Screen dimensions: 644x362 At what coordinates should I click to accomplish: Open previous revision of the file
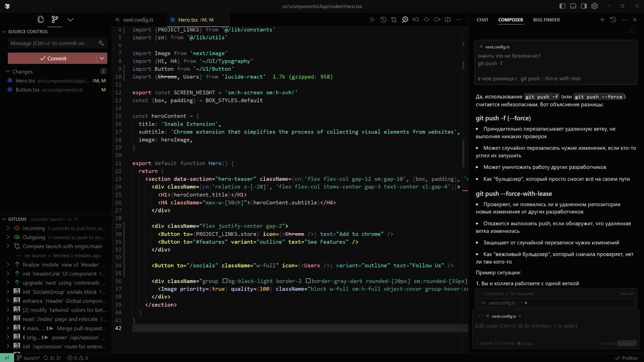pyautogui.click(x=416, y=19)
